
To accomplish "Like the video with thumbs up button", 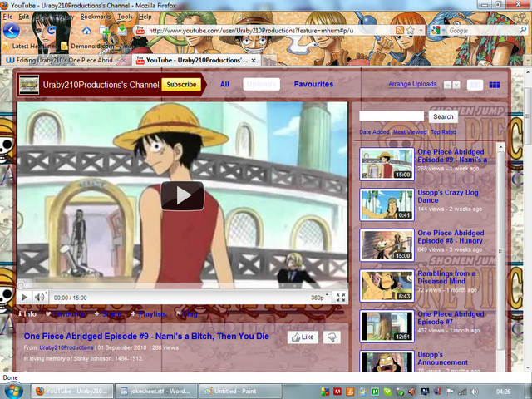I will (x=303, y=337).
